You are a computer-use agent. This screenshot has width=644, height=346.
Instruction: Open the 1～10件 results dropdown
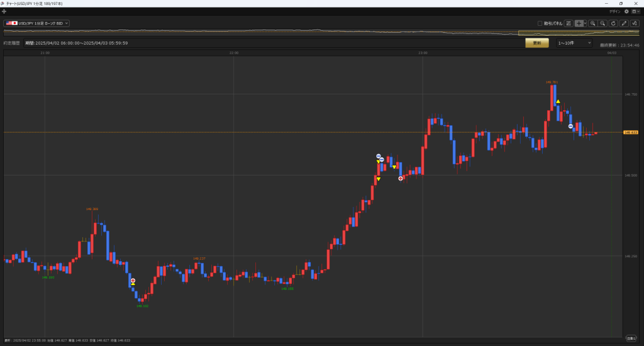(574, 43)
